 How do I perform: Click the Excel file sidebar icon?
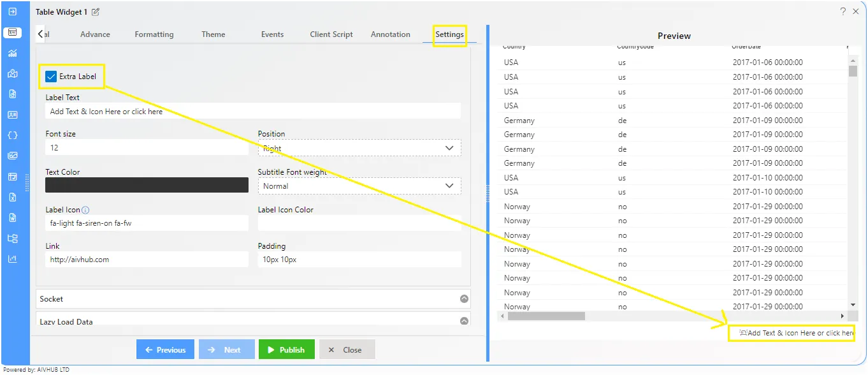pos(13,197)
